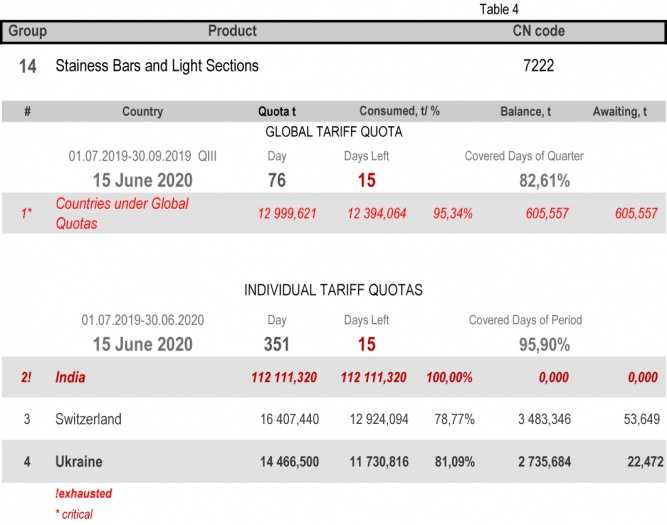The width and height of the screenshot is (667, 525).
Task: Select the 'Stainess Bars and Light Sections' product name
Action: tap(157, 66)
